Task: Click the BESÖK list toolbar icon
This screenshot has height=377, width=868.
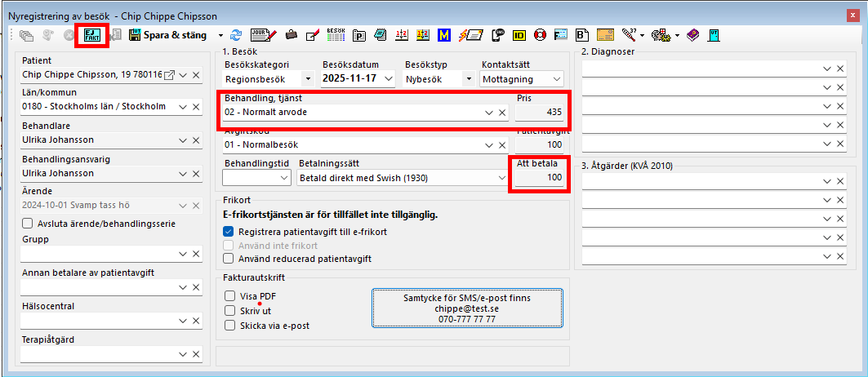Action: coord(335,35)
